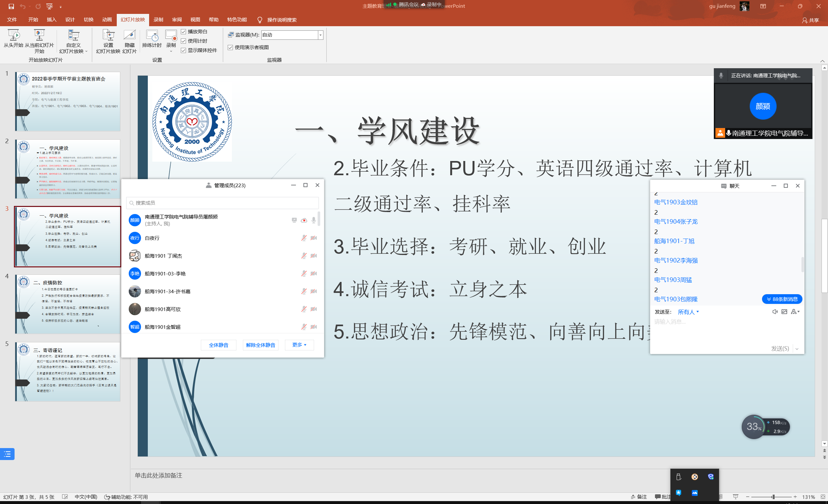Start slideshow from current slide

coord(39,35)
